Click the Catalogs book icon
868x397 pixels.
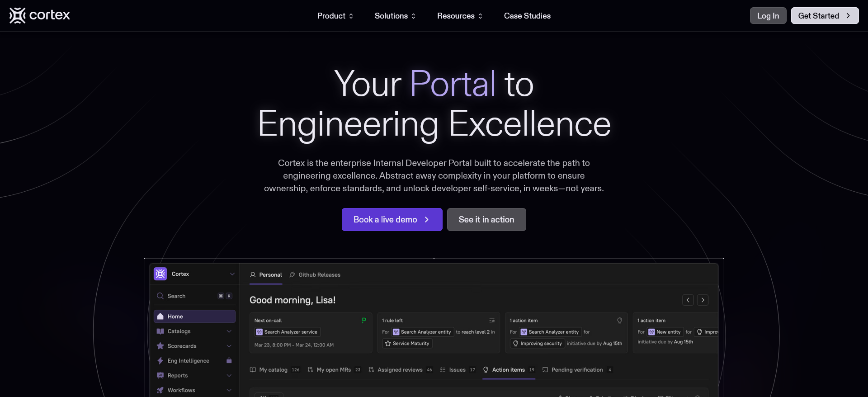pyautogui.click(x=160, y=331)
